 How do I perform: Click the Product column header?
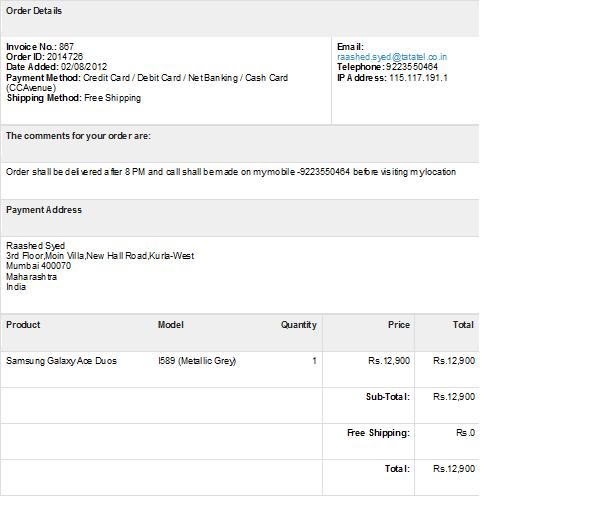(23, 325)
